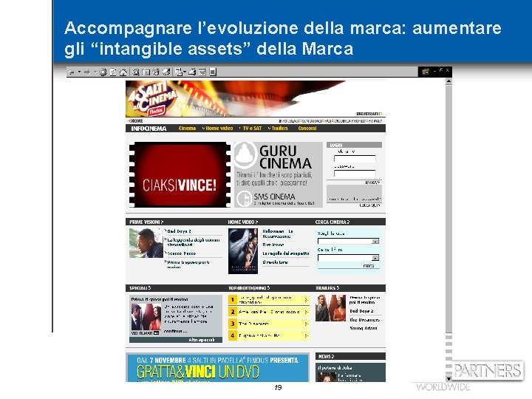
Task: Click the Print toolbar icon
Action: [192, 72]
